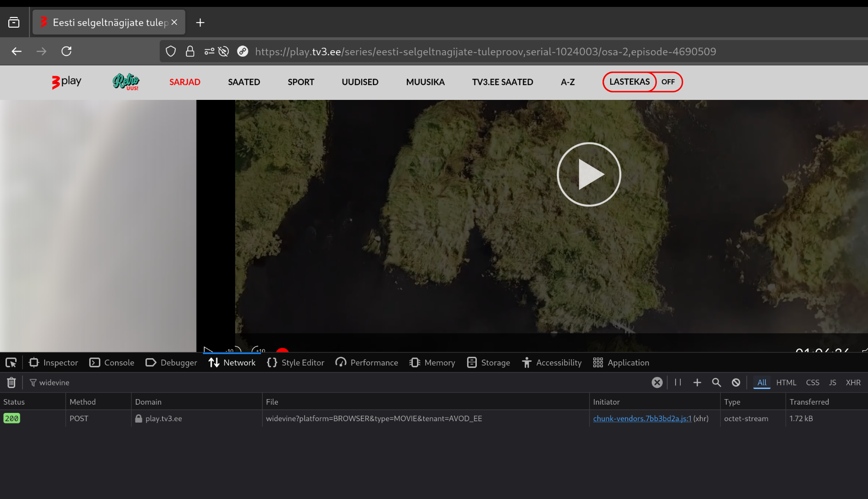The height and width of the screenshot is (499, 868).
Task: Add new request with plus icon
Action: (697, 383)
